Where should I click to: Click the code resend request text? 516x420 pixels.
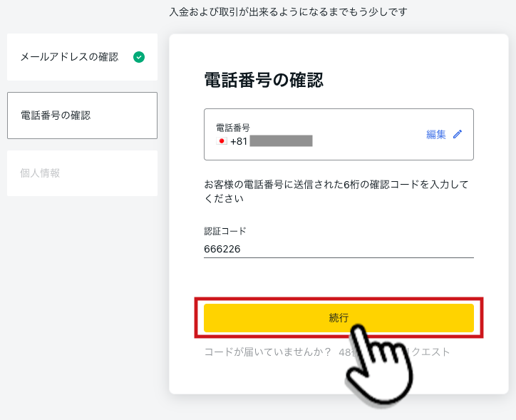[x=394, y=352]
